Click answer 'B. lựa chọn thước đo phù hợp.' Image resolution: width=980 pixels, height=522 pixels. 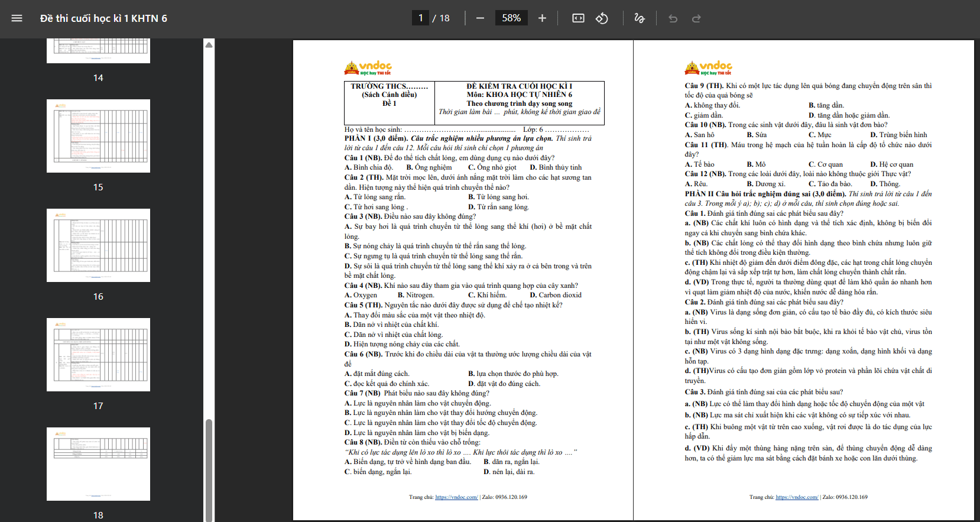514,374
